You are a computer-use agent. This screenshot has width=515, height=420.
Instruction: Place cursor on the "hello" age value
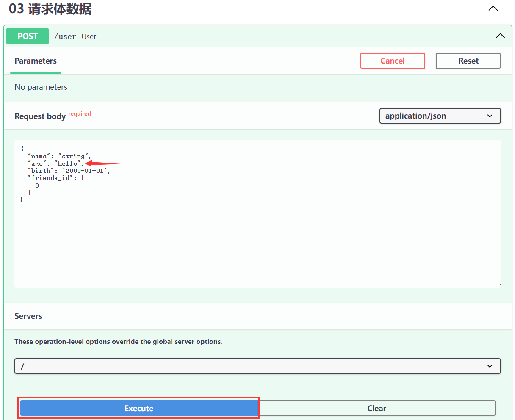(x=68, y=163)
